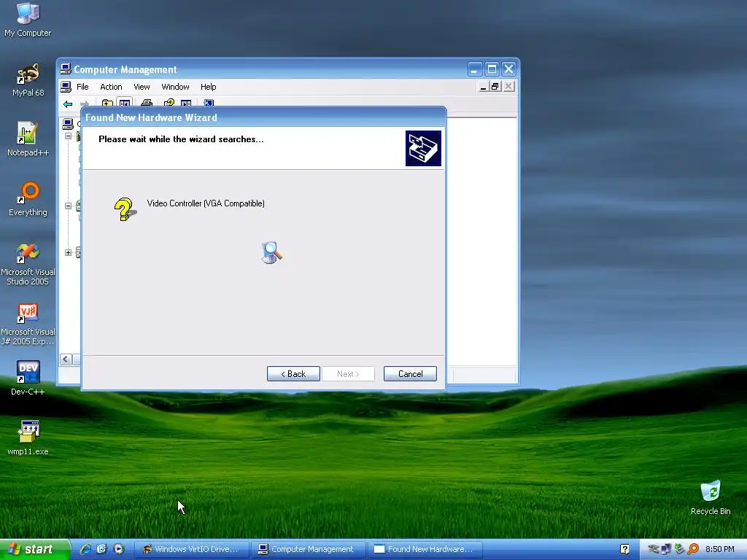Switch to Windows VirtIO Drivers taskbar button
The image size is (747, 560).
[x=192, y=549]
